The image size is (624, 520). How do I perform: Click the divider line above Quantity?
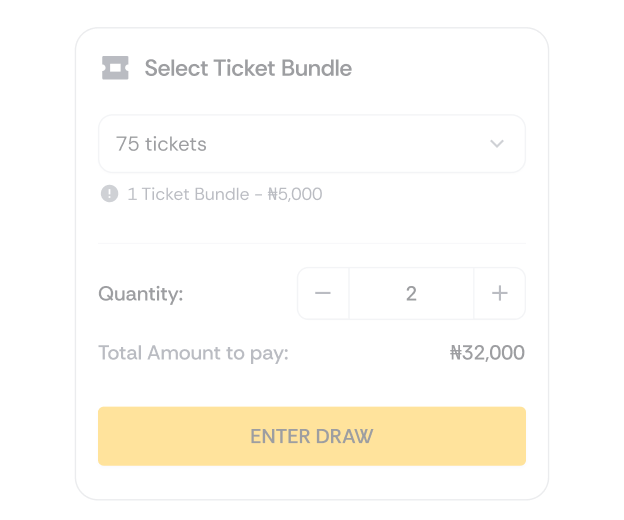(x=311, y=243)
